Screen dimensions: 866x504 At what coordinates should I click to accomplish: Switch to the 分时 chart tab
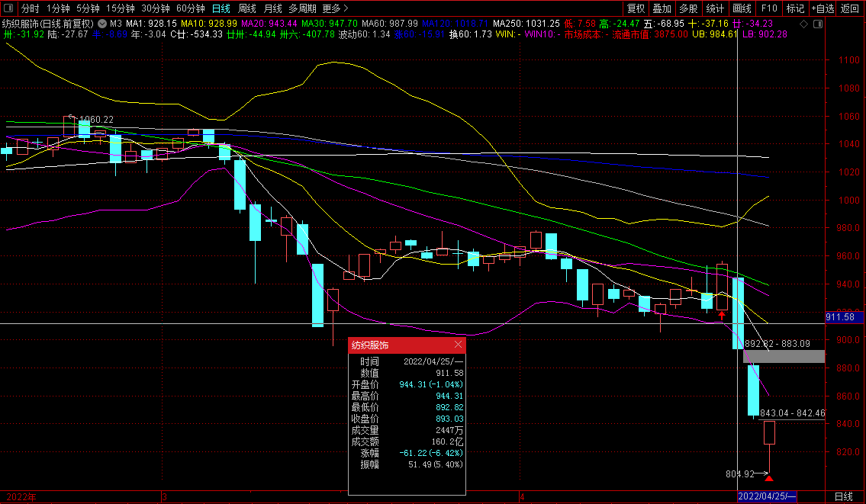coord(31,8)
